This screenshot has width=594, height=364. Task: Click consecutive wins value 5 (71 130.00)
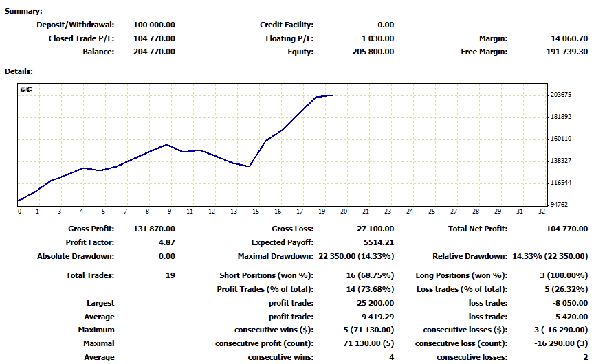pyautogui.click(x=368, y=330)
